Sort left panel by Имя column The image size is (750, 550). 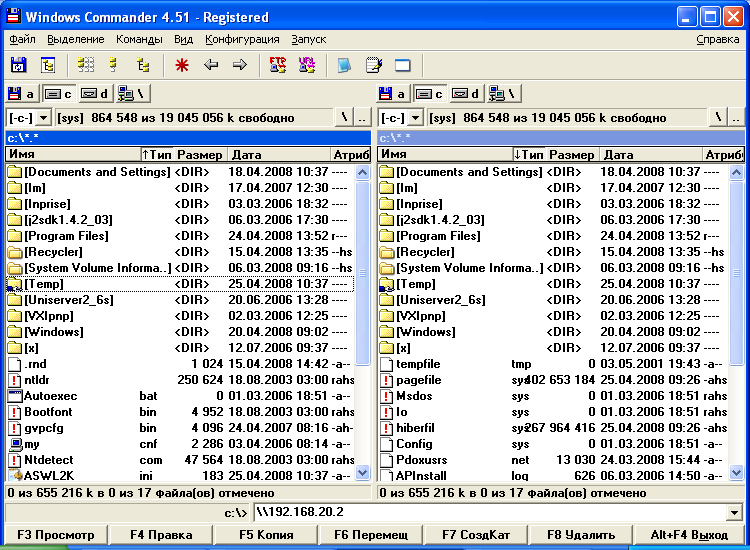73,154
